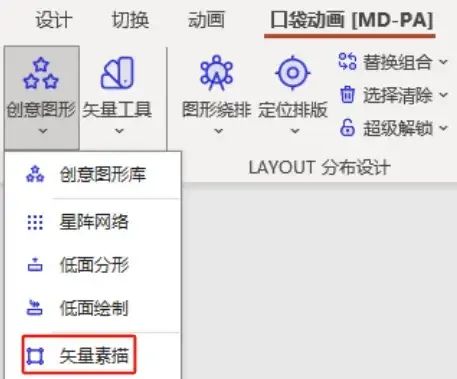Open the 动画 ribbon tab
This screenshot has width=457, height=379.
206,20
